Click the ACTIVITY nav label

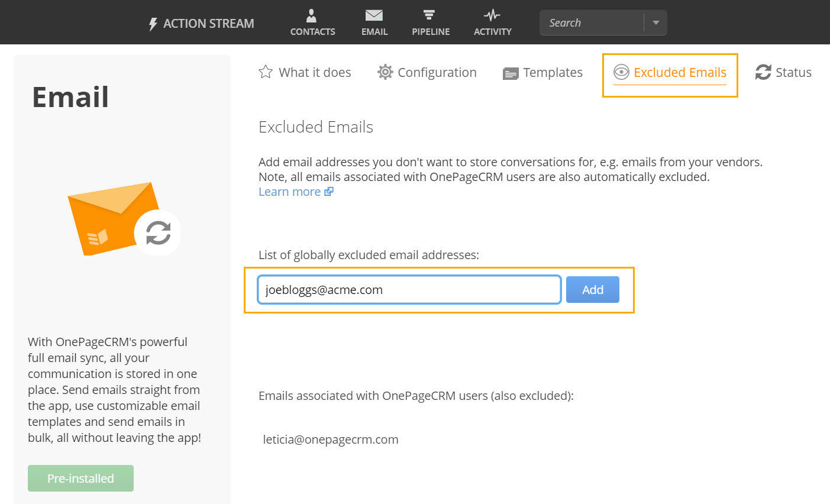click(492, 32)
